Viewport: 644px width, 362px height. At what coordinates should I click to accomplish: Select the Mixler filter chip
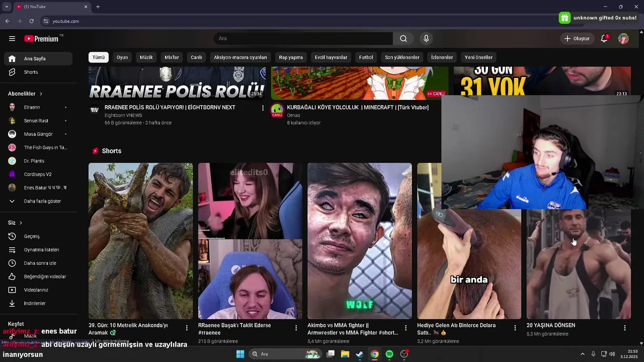point(172,57)
